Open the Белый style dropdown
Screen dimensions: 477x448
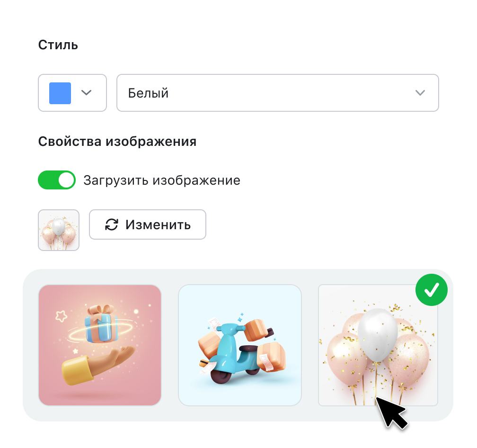coord(277,93)
